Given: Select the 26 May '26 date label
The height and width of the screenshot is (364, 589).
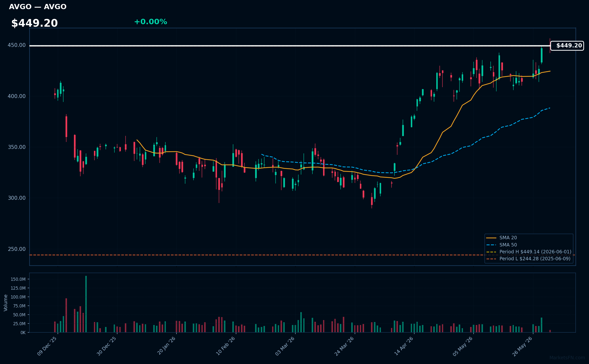Looking at the screenshot, I should [522, 346].
